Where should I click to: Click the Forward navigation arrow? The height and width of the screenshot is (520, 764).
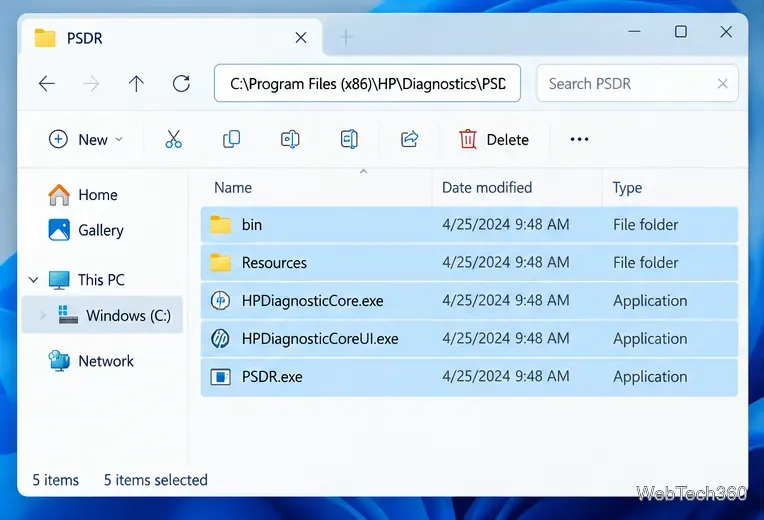click(91, 84)
